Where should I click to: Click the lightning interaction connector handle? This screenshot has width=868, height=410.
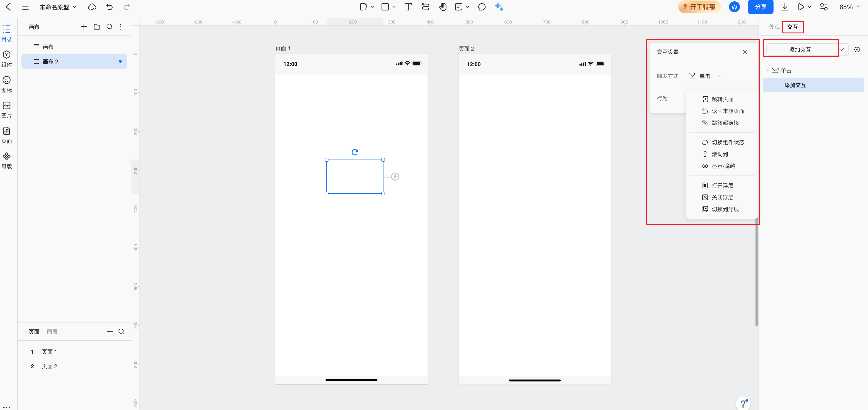click(x=395, y=176)
